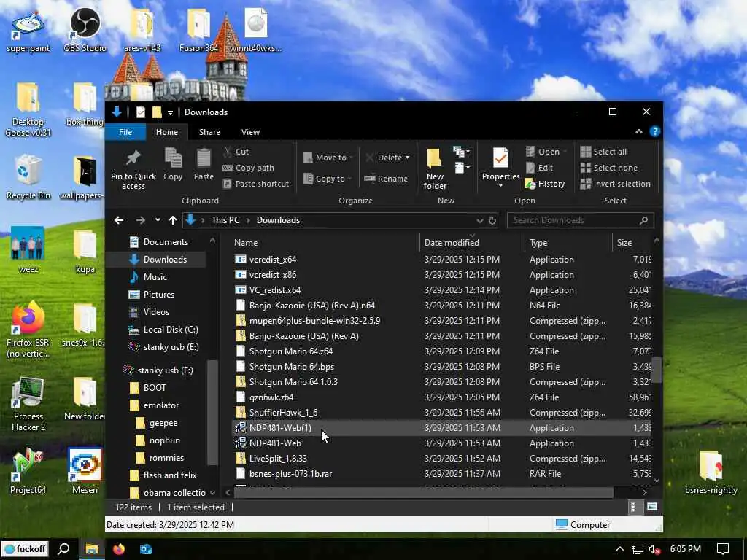Click Paste shortcut
The width and height of the screenshot is (747, 560).
(256, 184)
